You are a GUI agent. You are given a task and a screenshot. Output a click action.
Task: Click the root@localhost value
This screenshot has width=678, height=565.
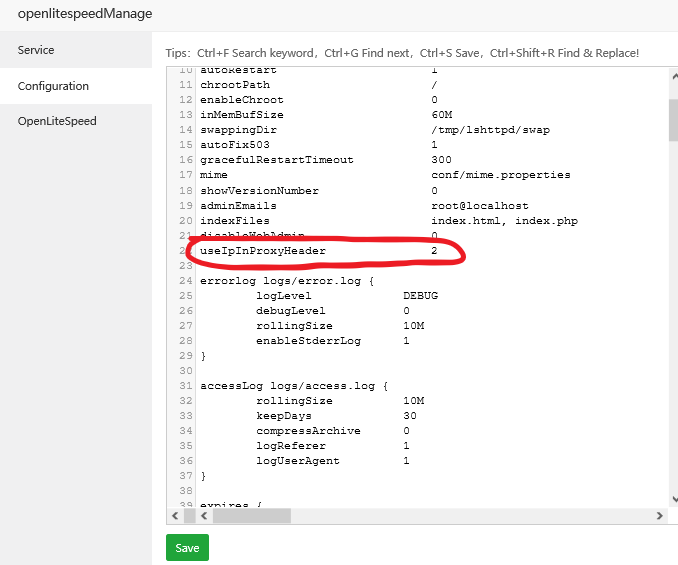click(x=480, y=206)
